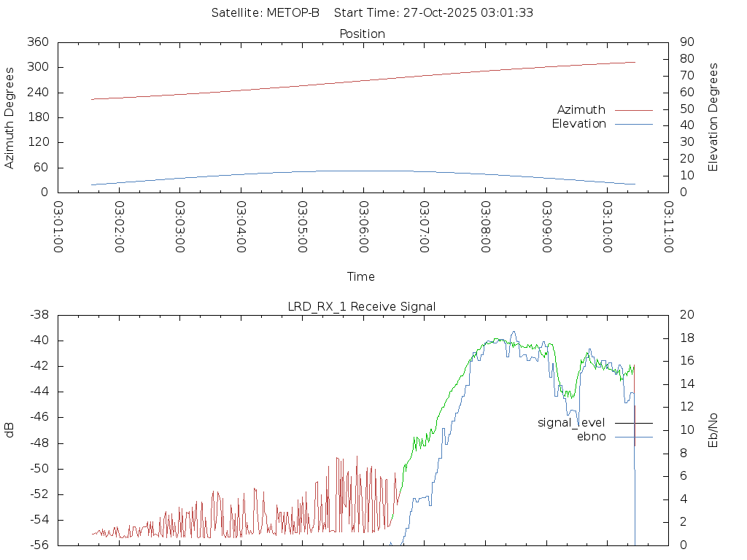Click the 360 tick on azimuth axis
The image size is (747, 560).
[37, 42]
